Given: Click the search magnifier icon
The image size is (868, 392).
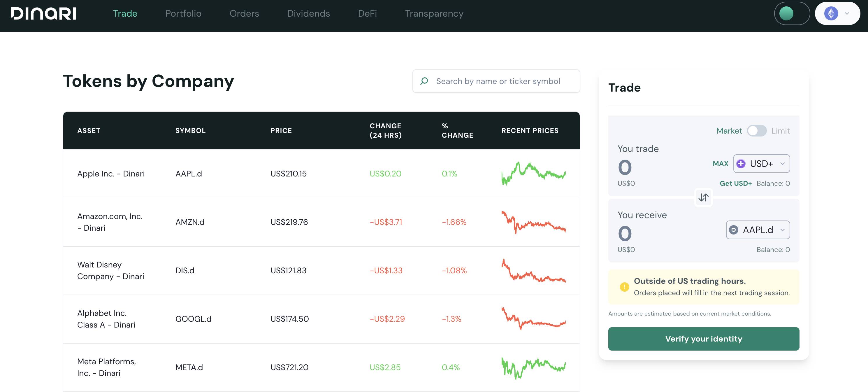Looking at the screenshot, I should (x=424, y=81).
